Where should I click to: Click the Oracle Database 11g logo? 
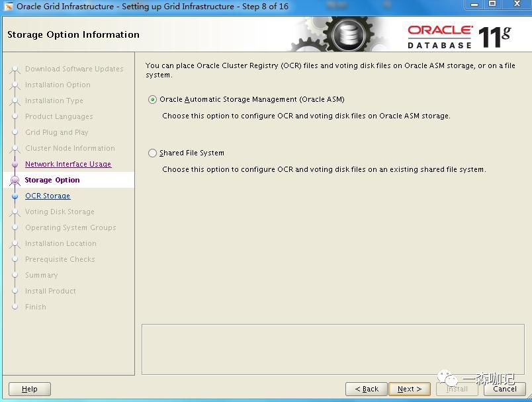[x=459, y=37]
